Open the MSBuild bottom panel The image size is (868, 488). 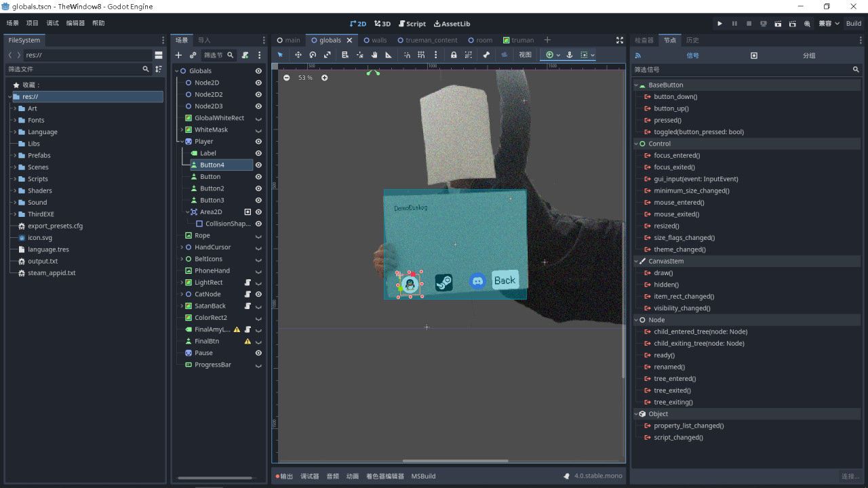tap(423, 476)
